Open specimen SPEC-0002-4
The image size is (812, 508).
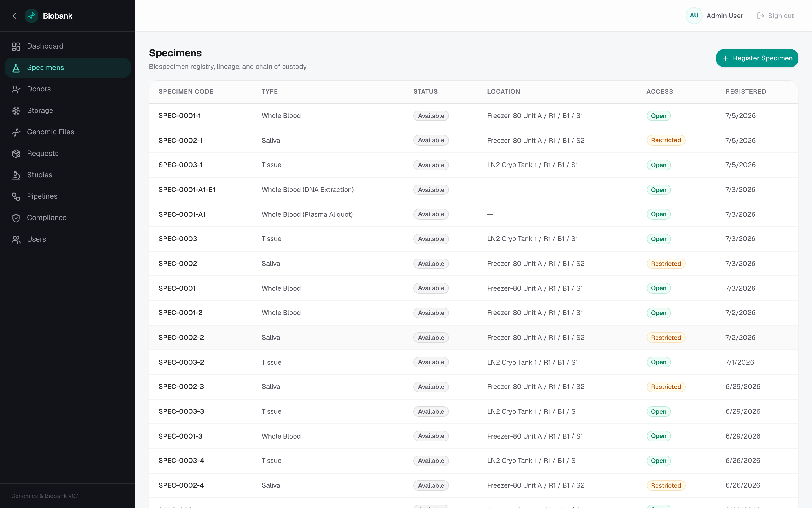tap(181, 485)
